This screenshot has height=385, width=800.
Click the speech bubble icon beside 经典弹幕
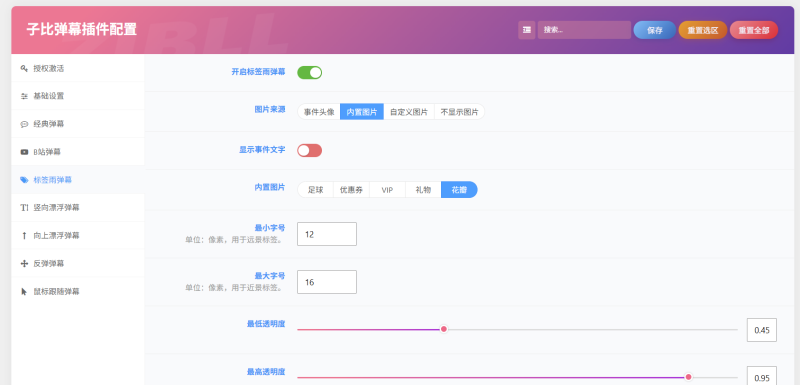24,124
